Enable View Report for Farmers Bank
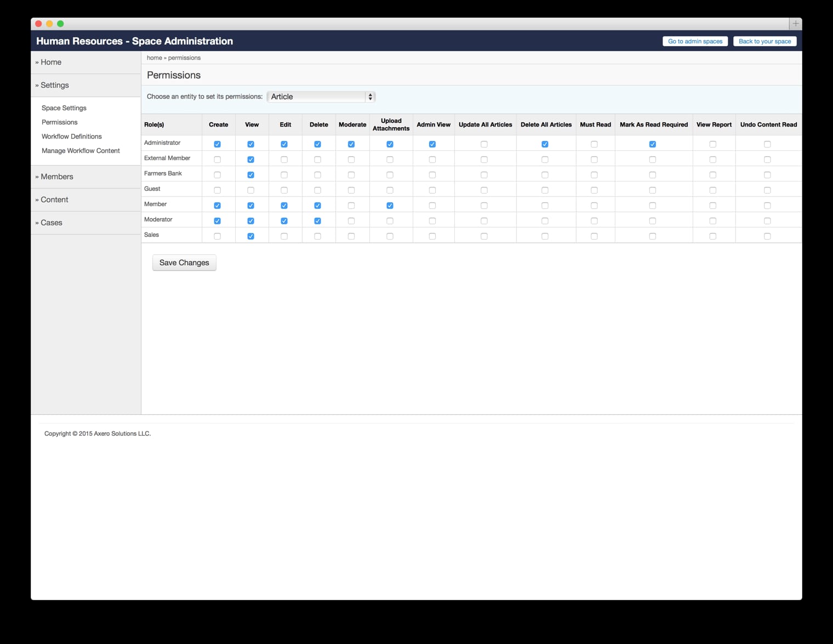This screenshot has width=833, height=644. coord(712,174)
